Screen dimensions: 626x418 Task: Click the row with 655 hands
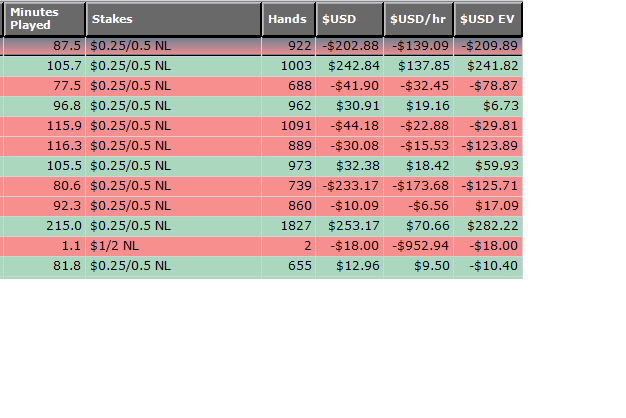point(261,266)
